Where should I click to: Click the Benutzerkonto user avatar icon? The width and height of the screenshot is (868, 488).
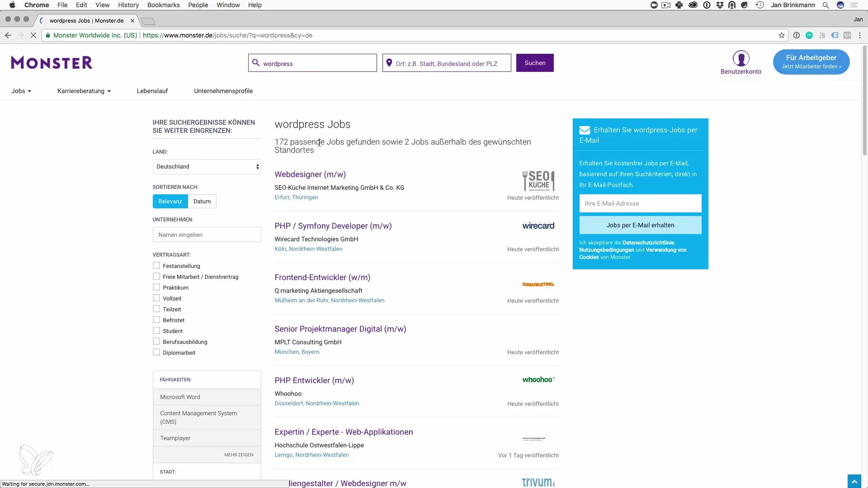(x=741, y=58)
